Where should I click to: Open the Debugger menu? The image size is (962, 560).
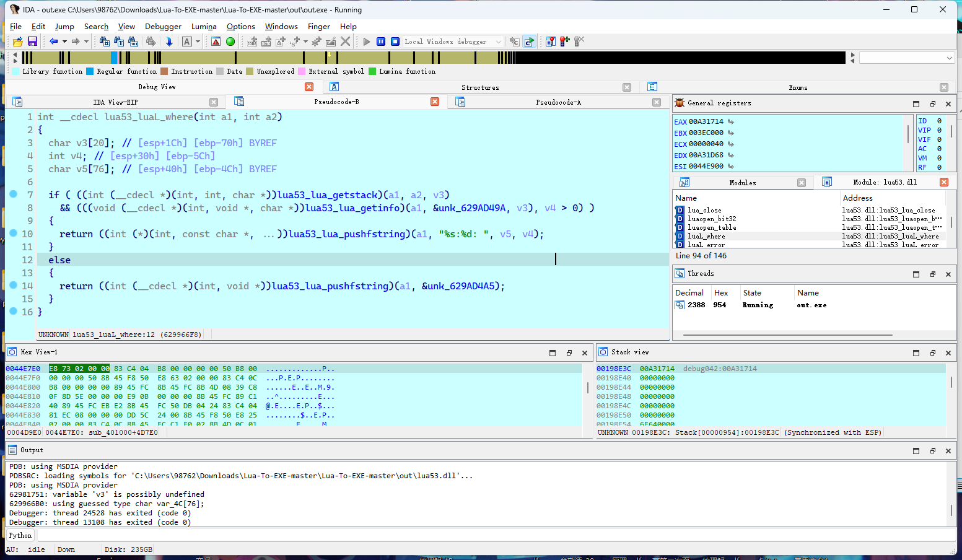pos(163,27)
